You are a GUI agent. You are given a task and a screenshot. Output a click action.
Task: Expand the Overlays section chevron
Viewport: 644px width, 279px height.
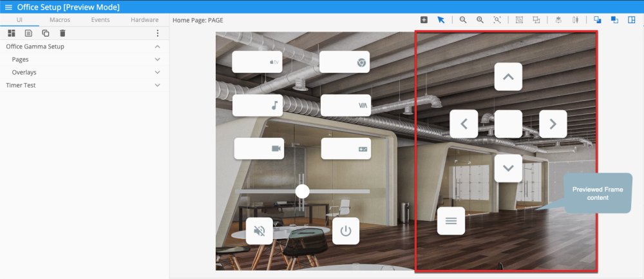point(157,72)
